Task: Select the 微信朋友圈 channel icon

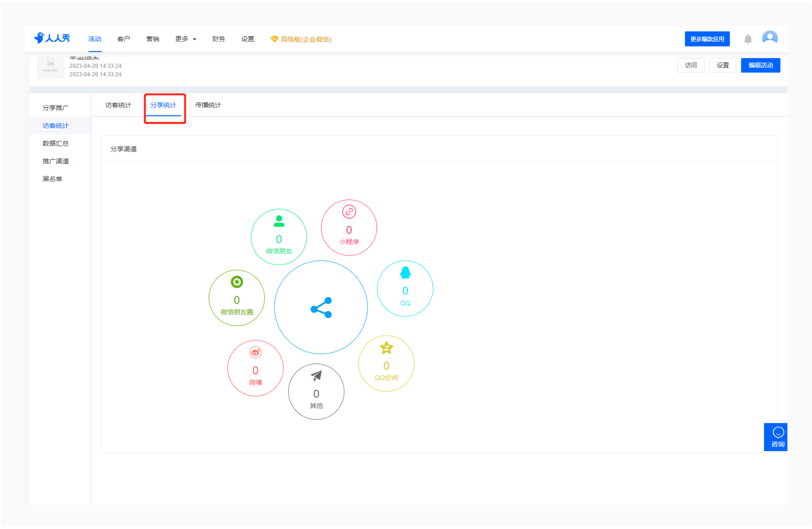Action: click(x=236, y=282)
